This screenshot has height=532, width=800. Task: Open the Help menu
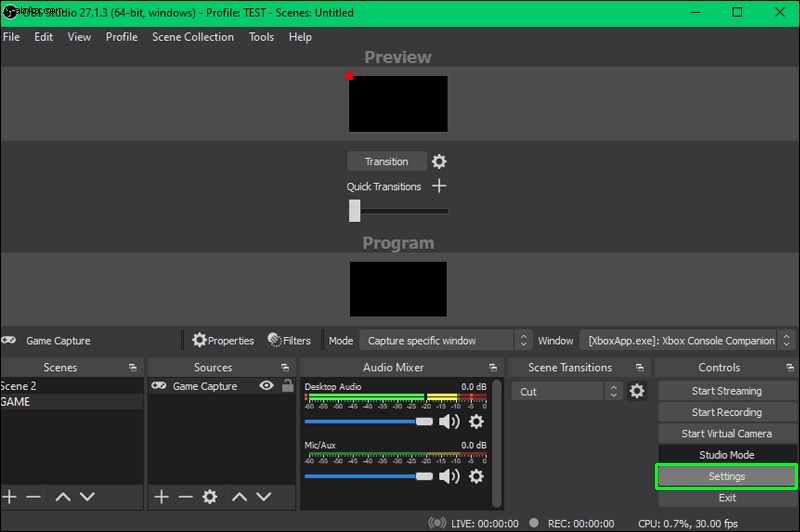300,37
